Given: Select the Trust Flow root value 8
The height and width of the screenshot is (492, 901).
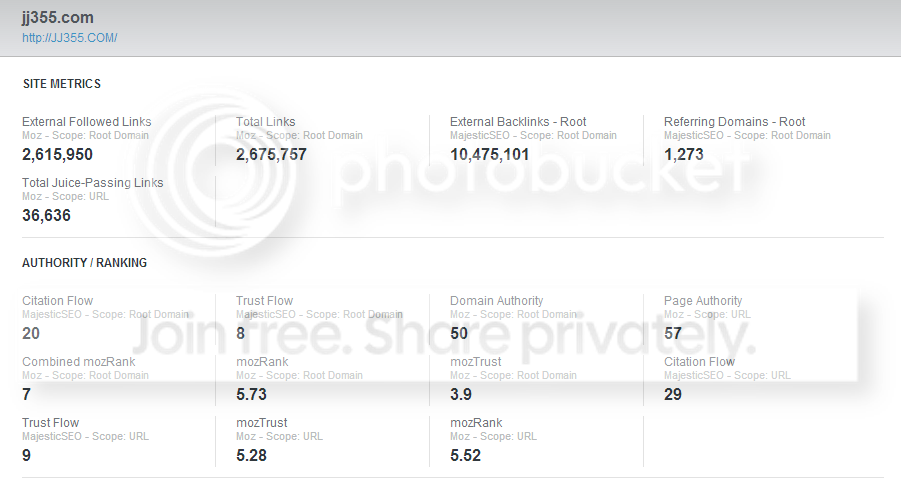Looking at the screenshot, I should point(240,333).
